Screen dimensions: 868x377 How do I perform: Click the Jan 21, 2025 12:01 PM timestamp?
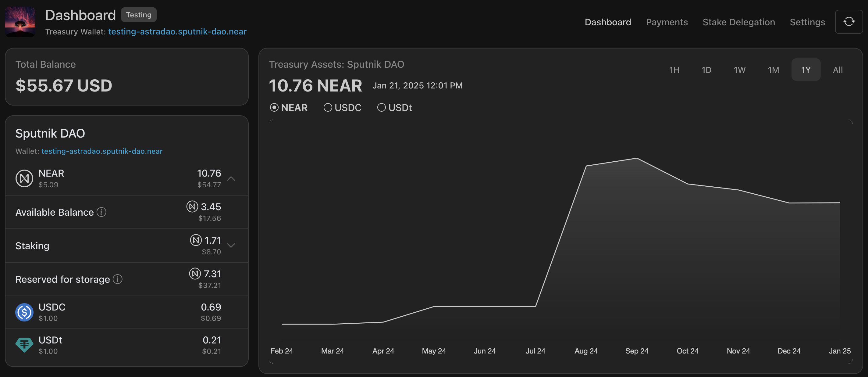pos(417,86)
